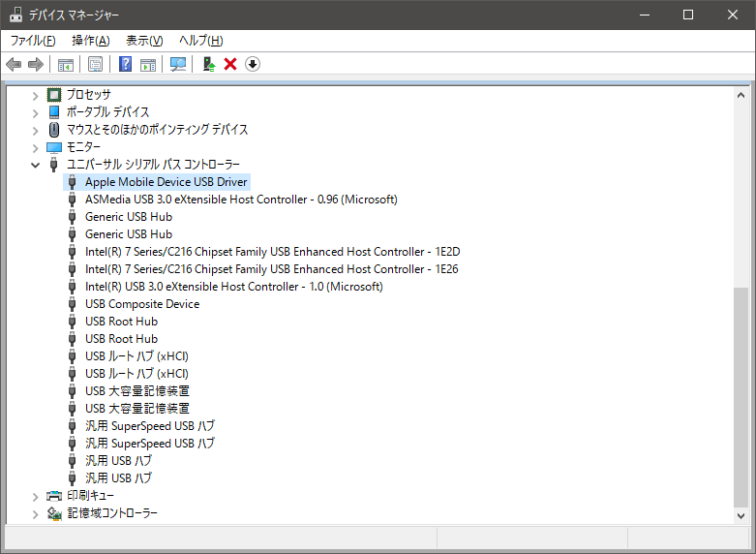The image size is (756, 554).
Task: Select USB Composite Device entry
Action: pyautogui.click(x=142, y=304)
